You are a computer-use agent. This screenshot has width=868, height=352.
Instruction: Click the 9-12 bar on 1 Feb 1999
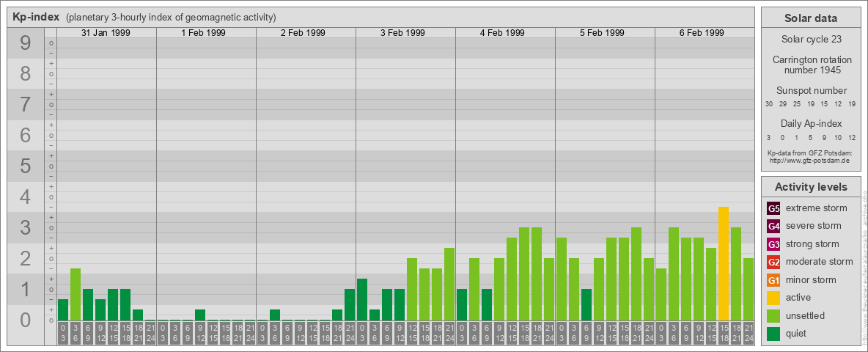click(200, 315)
